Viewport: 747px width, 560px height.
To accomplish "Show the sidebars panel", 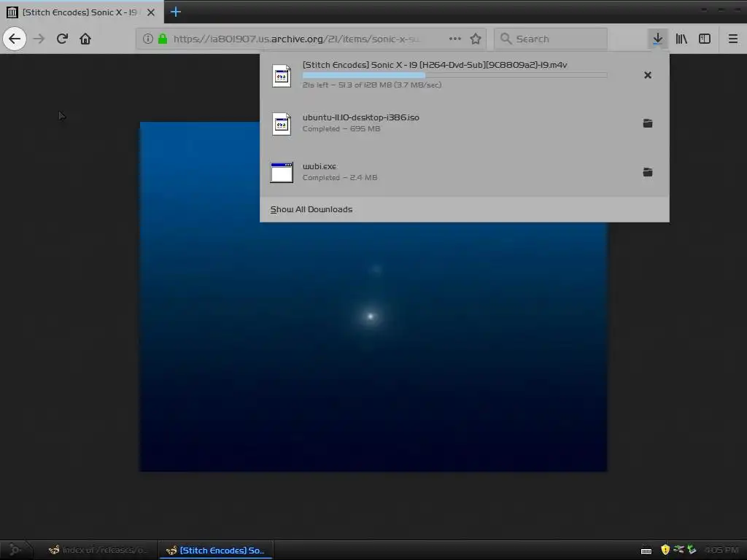I will click(705, 39).
